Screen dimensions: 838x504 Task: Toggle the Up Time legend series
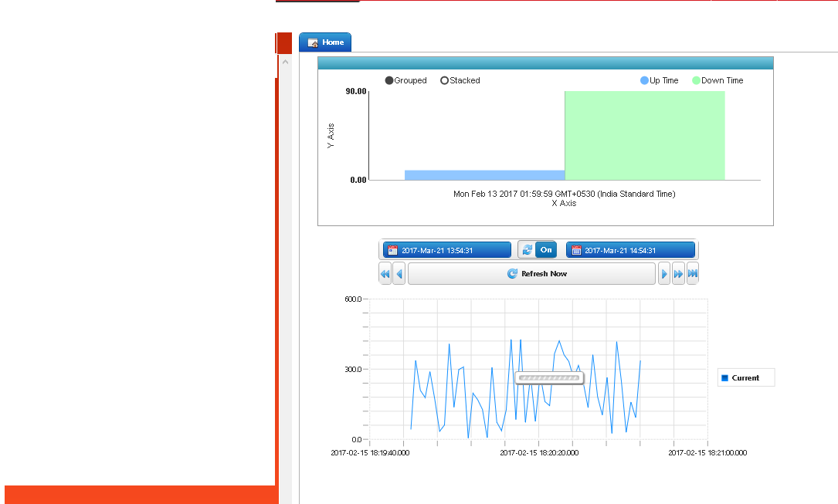pyautogui.click(x=659, y=80)
